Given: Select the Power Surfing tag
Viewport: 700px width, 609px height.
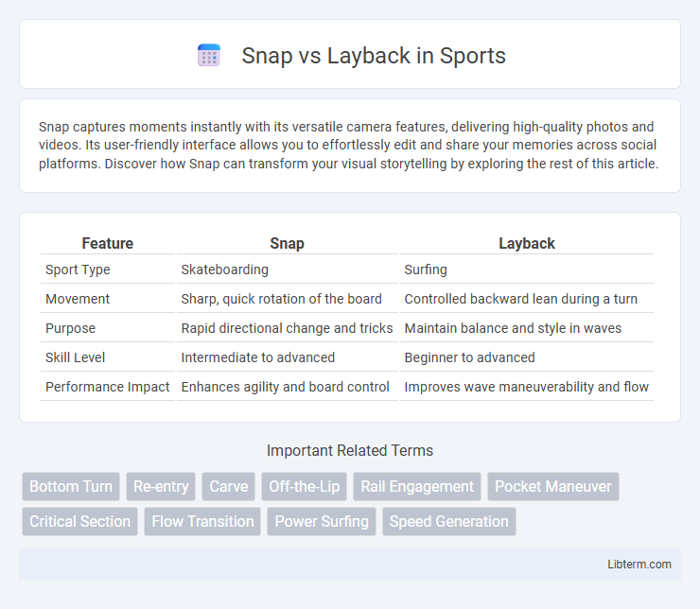Looking at the screenshot, I should pos(322,521).
